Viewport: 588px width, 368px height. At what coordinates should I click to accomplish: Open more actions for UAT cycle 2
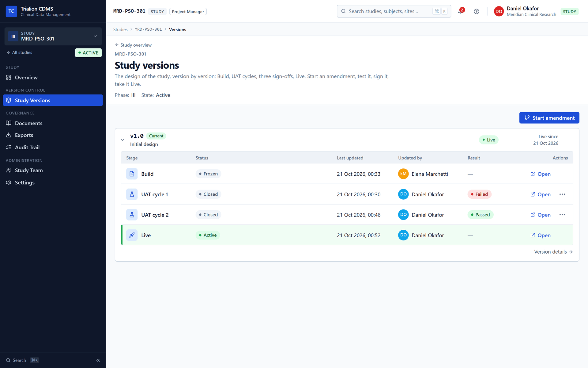point(562,215)
